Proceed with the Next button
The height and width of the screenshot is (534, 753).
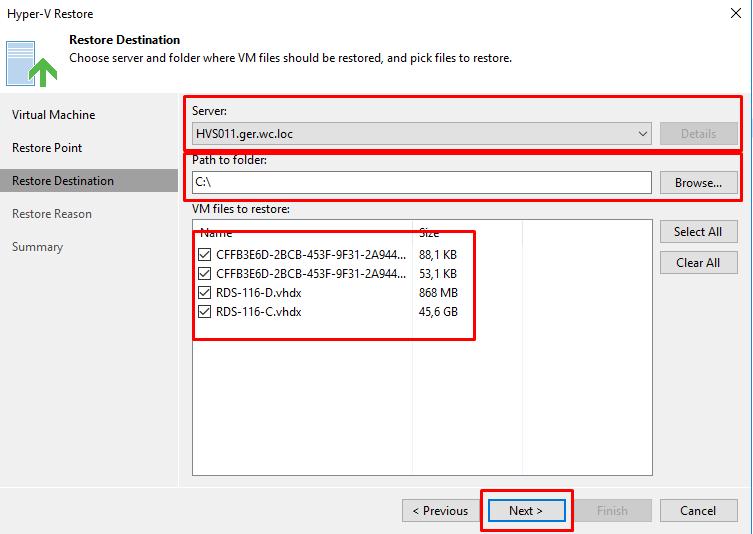pyautogui.click(x=526, y=510)
